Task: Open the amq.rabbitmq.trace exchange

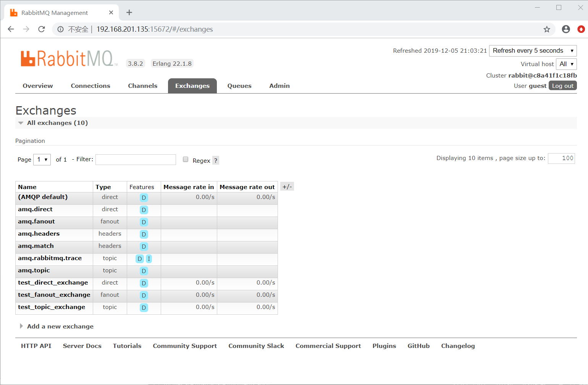Action: click(x=50, y=258)
